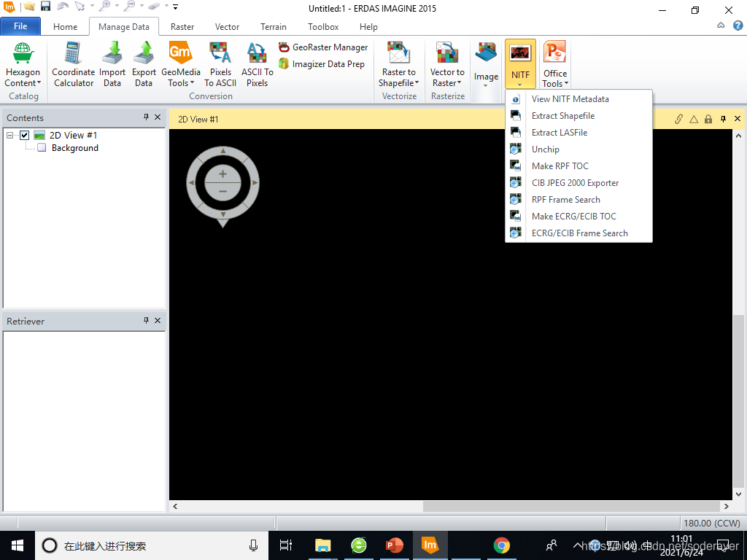Open GeoRaster Manager
This screenshot has width=747, height=560.
point(323,47)
